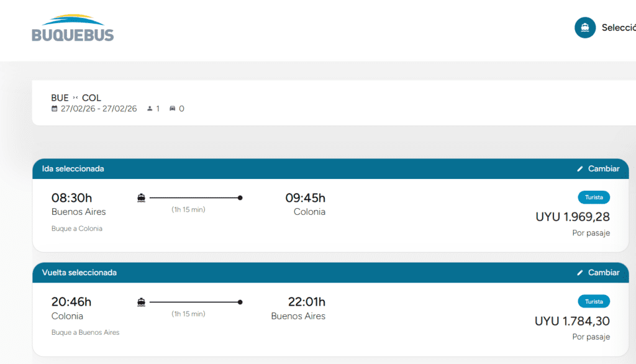Click the ferry icon on outbound route
The image size is (636, 364).
[142, 198]
